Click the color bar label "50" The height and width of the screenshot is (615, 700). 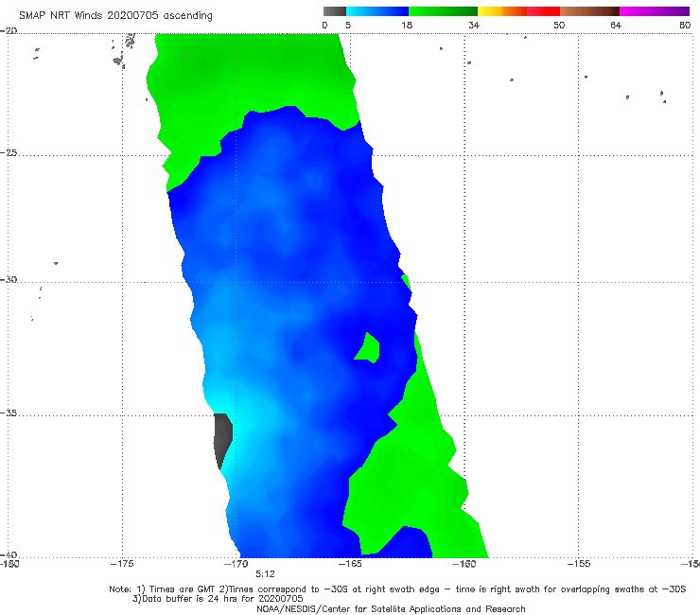pos(559,26)
